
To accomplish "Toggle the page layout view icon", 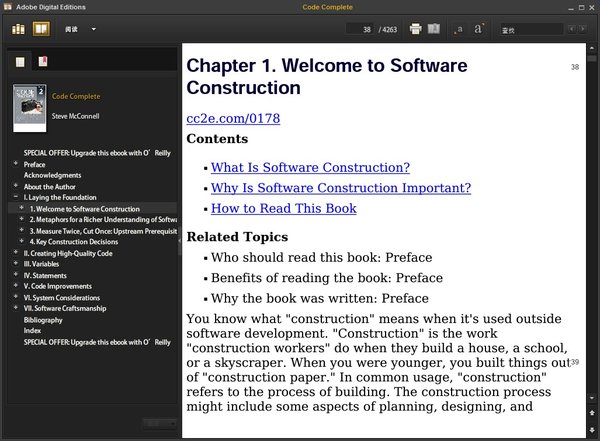I will tap(434, 29).
